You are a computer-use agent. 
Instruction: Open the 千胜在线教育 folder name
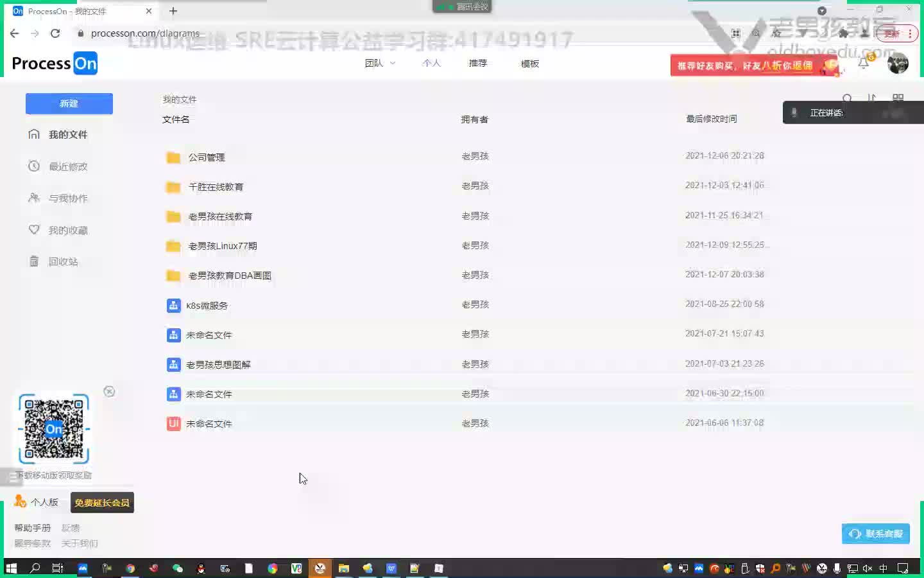pos(216,187)
